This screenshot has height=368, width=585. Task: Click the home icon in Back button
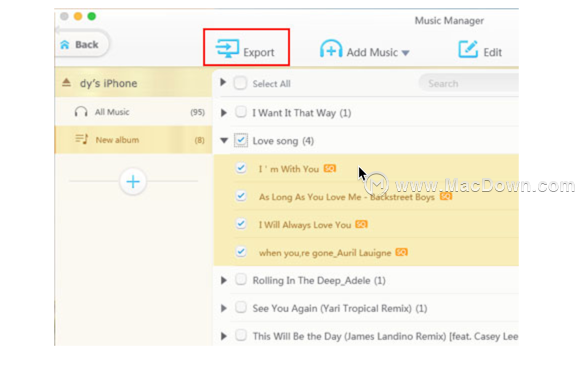pyautogui.click(x=65, y=44)
